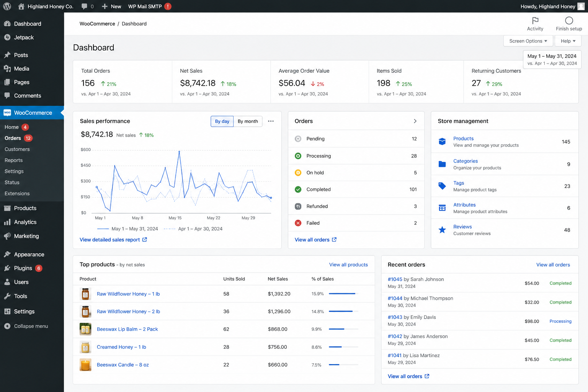Viewport: 588px width, 392px height.
Task: Expand Screen Options dropdown
Action: 528,41
